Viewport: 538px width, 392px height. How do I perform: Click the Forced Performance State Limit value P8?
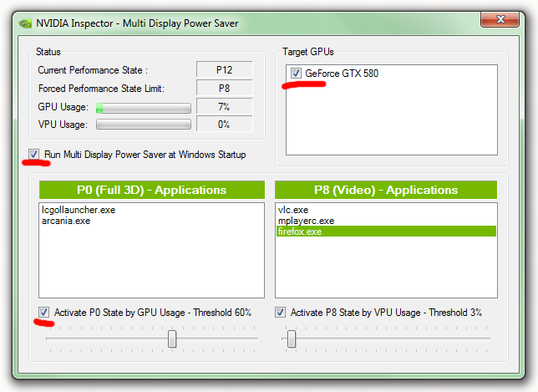tap(225, 89)
